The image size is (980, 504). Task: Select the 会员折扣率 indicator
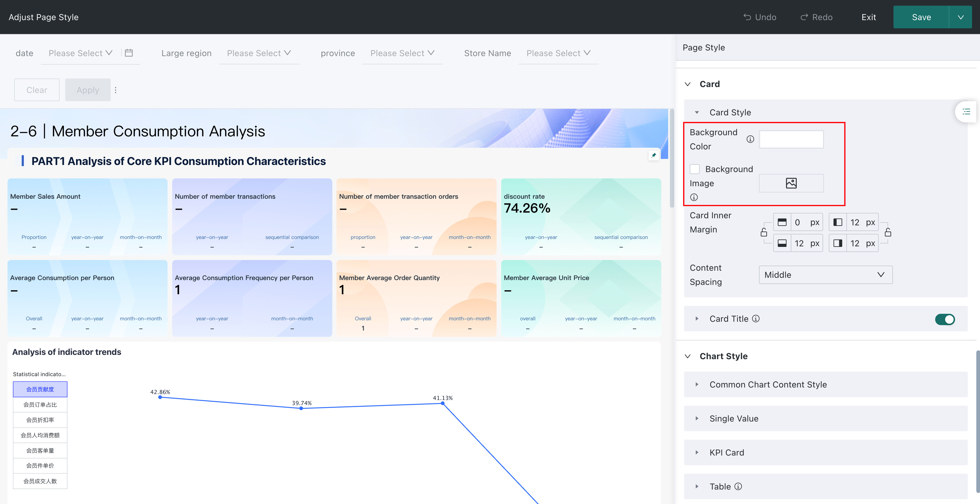click(40, 420)
